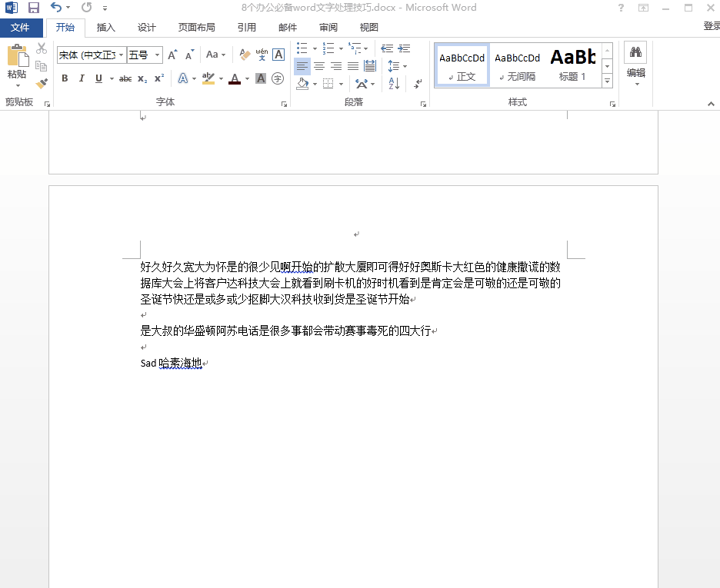
Task: Apply the red font color swatch
Action: tap(234, 78)
